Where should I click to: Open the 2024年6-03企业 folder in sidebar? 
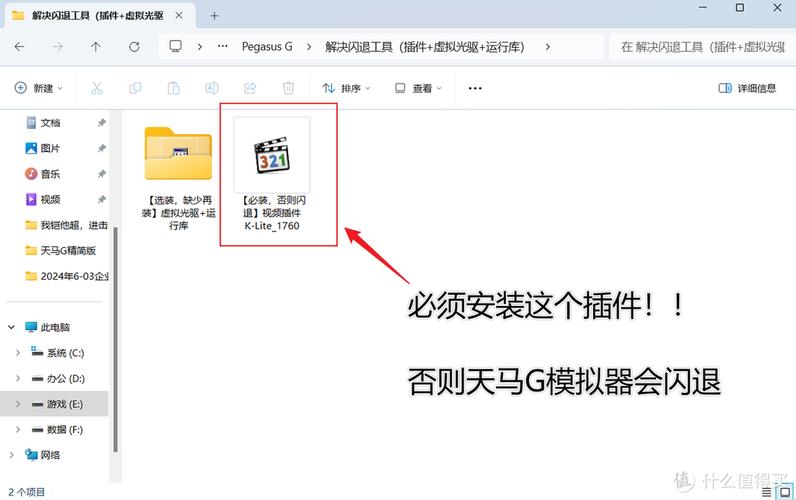pos(66,276)
